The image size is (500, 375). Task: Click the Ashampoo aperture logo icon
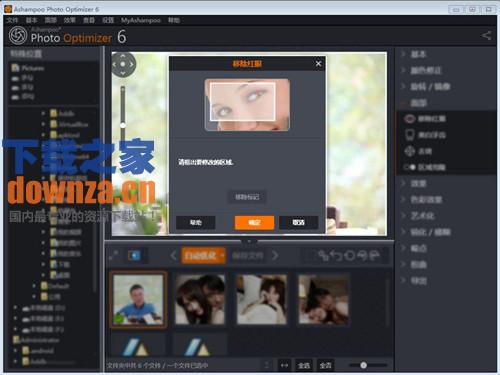point(18,35)
